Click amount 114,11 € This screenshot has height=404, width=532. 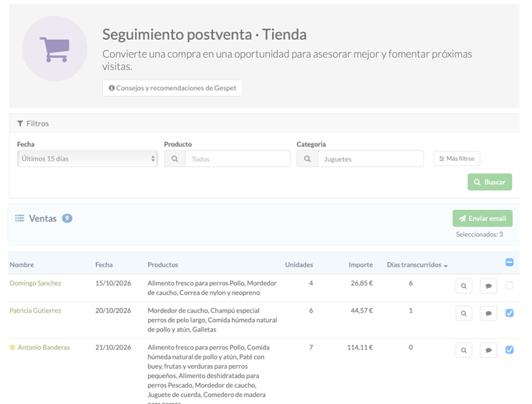pos(360,347)
